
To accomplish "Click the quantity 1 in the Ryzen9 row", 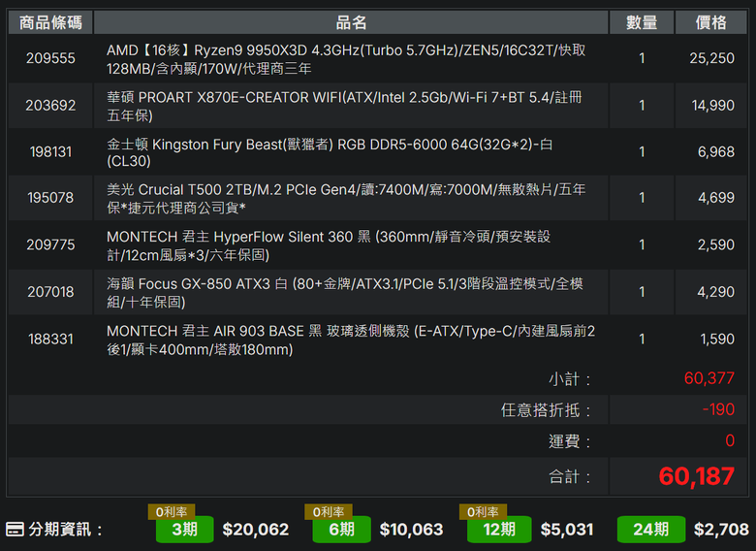I will pos(642,58).
